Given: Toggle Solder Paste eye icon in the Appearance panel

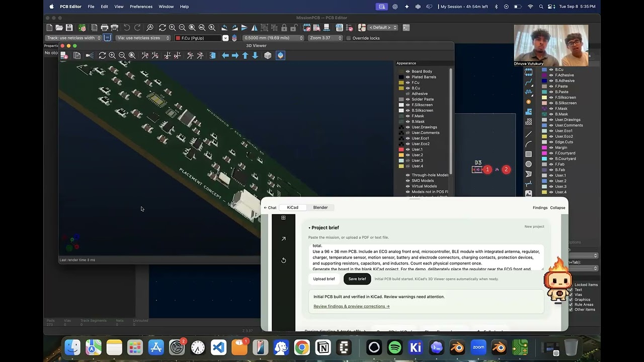Looking at the screenshot, I should click(408, 99).
